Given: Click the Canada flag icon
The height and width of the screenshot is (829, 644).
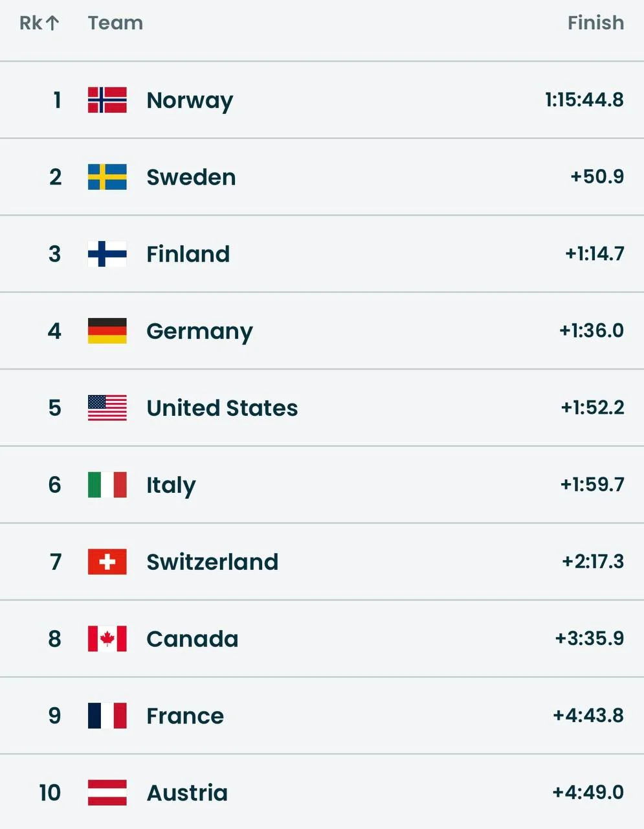Looking at the screenshot, I should (107, 639).
